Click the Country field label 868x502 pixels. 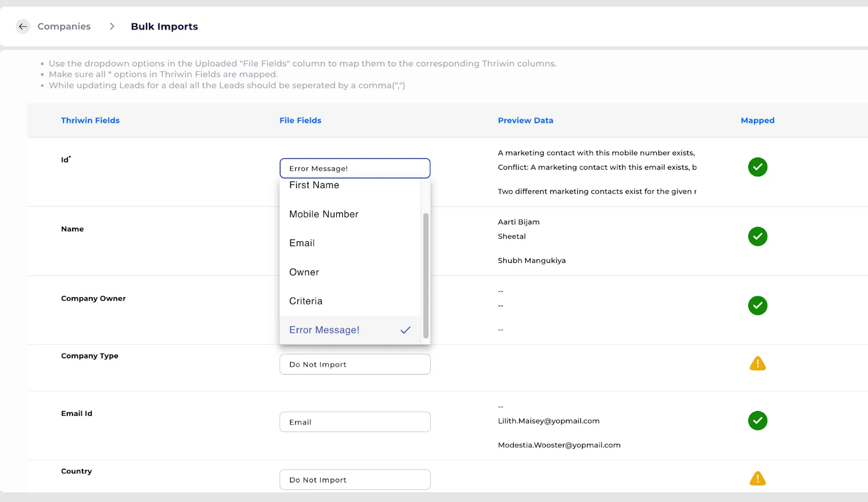(x=76, y=471)
